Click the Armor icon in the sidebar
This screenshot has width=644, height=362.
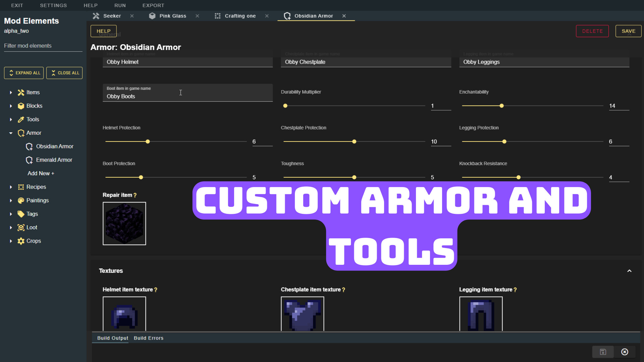tap(21, 133)
